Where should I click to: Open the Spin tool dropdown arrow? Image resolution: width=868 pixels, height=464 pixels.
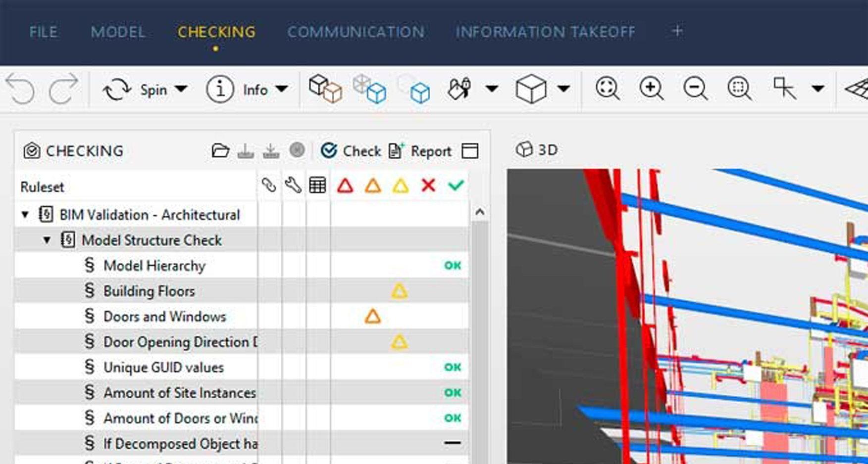pos(181,90)
